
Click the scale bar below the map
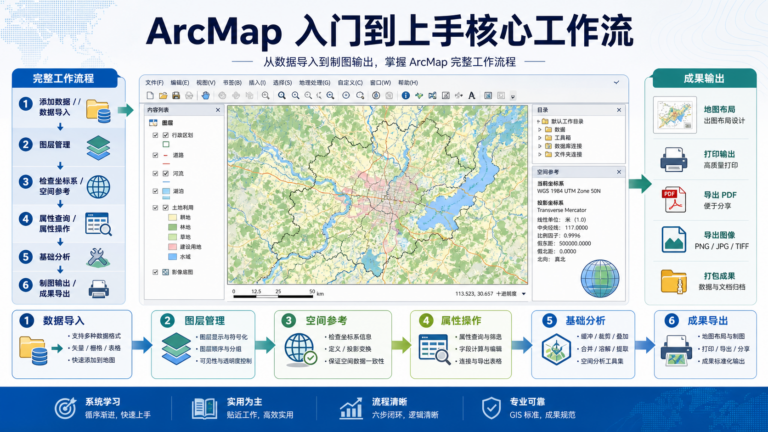tap(278, 293)
